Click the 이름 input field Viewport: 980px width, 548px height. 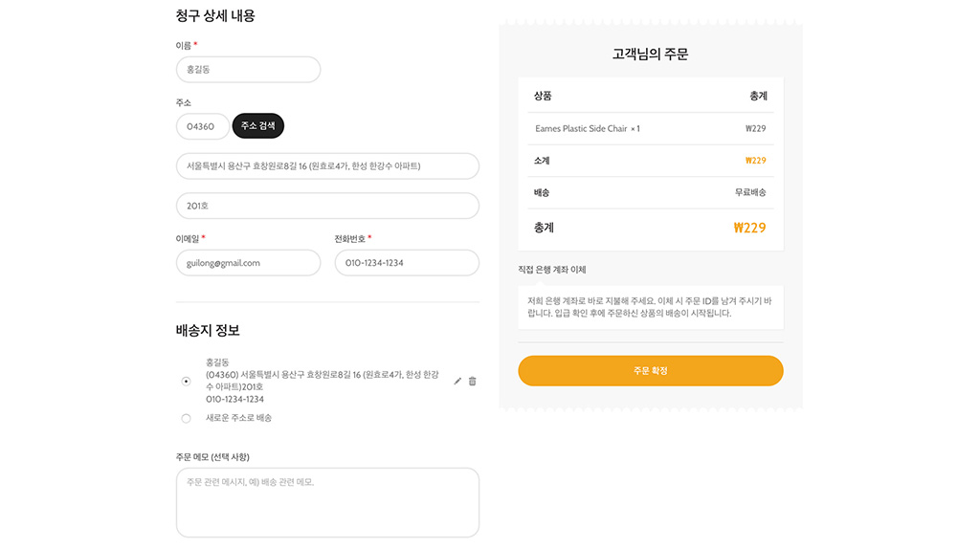[248, 70]
